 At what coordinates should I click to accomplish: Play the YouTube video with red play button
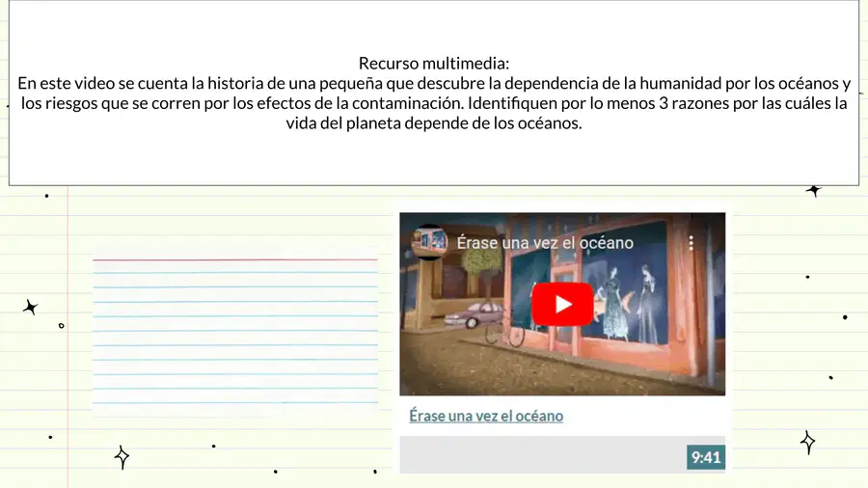562,305
